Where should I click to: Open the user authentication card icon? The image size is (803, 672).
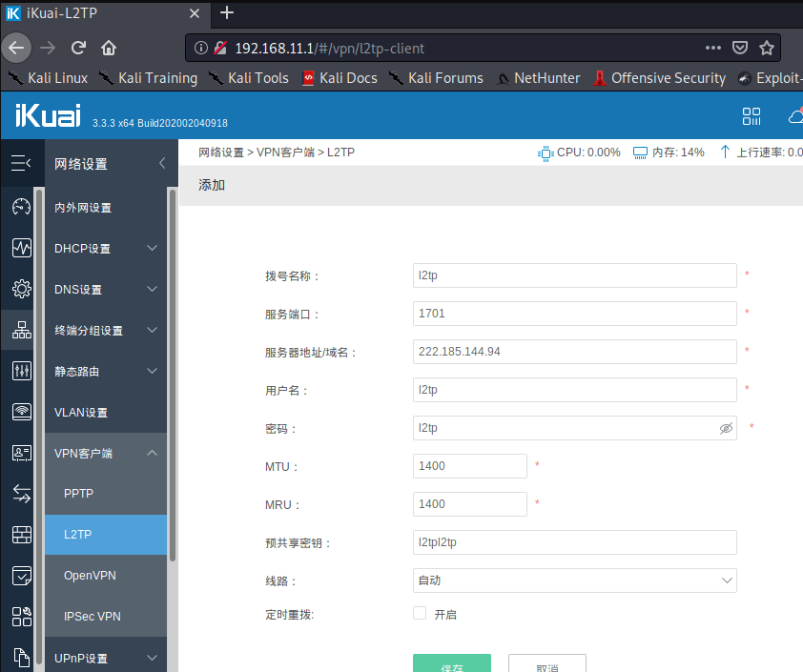(x=22, y=453)
